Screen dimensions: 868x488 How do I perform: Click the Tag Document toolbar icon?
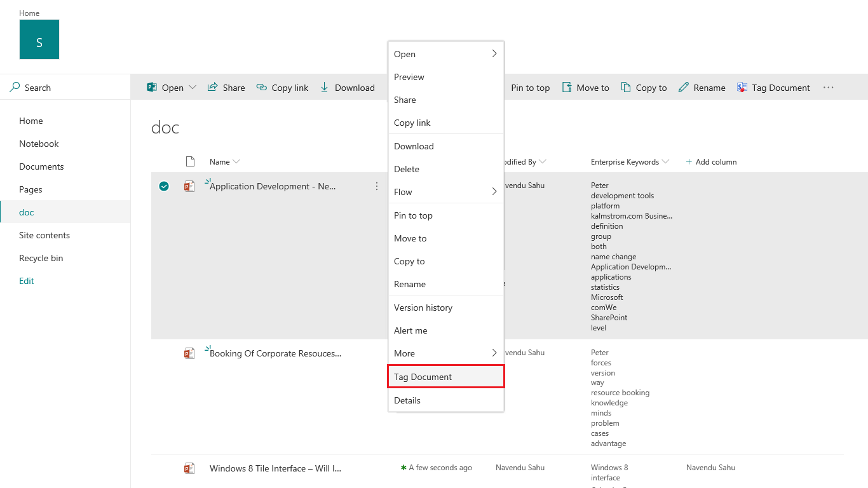pyautogui.click(x=742, y=88)
